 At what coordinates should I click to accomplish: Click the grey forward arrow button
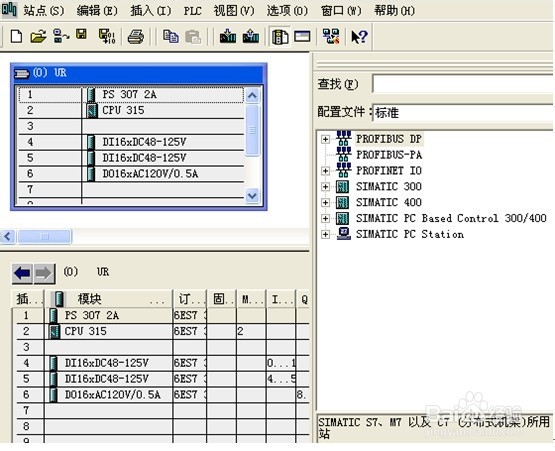click(44, 274)
